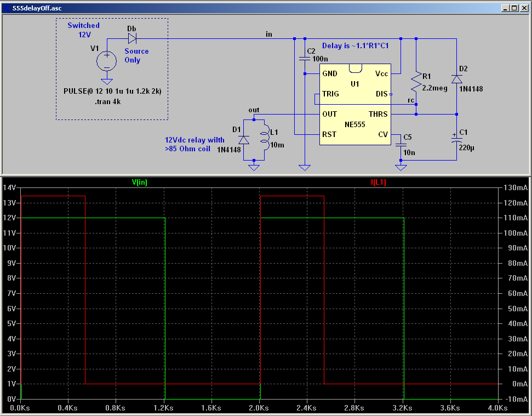Click the Vcc pin label on U1
The height and width of the screenshot is (416, 532).
tap(381, 73)
